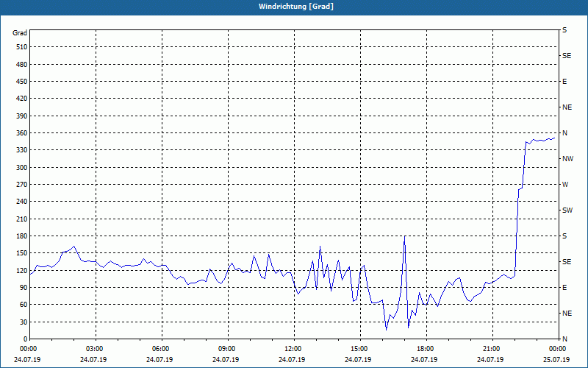
Task: Click the E compass label beside the 90 gridline
Action: 564,288
